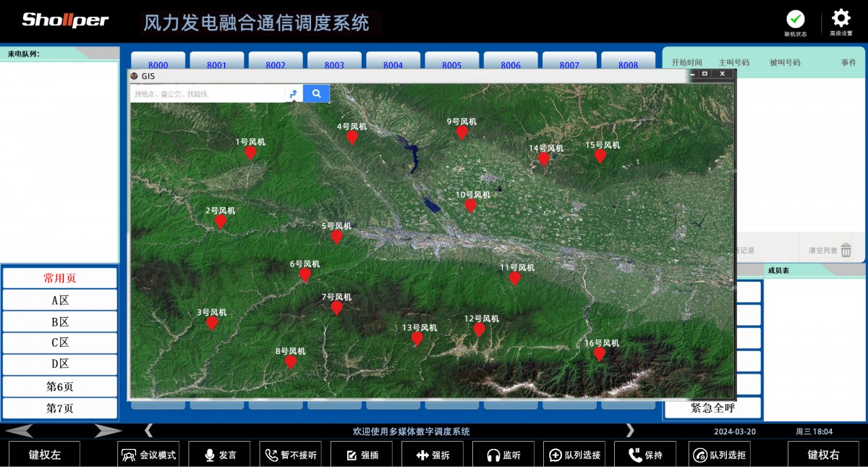Click the GIS location search input field

(208, 94)
